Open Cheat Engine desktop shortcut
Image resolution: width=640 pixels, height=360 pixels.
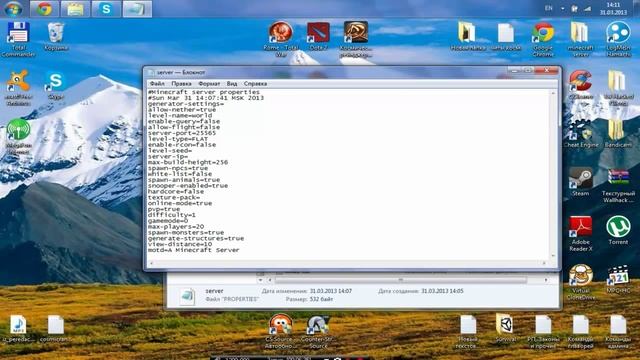coord(581,133)
